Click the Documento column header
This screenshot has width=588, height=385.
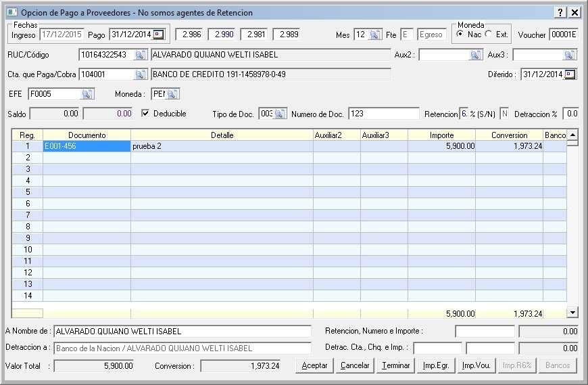click(87, 135)
